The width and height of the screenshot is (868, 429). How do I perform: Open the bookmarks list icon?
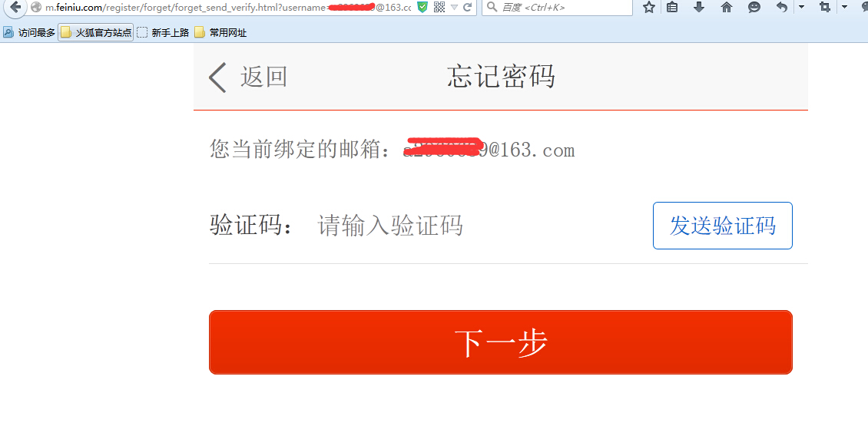pyautogui.click(x=672, y=7)
